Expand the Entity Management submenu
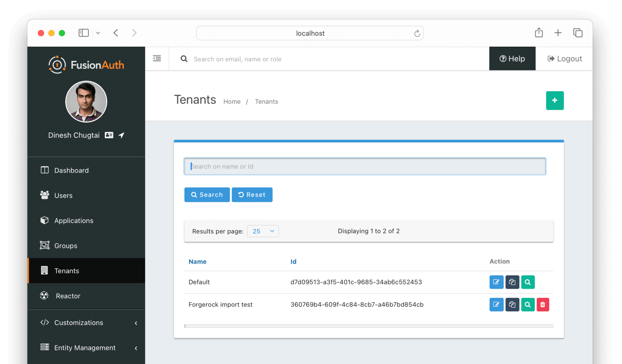The height and width of the screenshot is (364, 622). click(86, 348)
